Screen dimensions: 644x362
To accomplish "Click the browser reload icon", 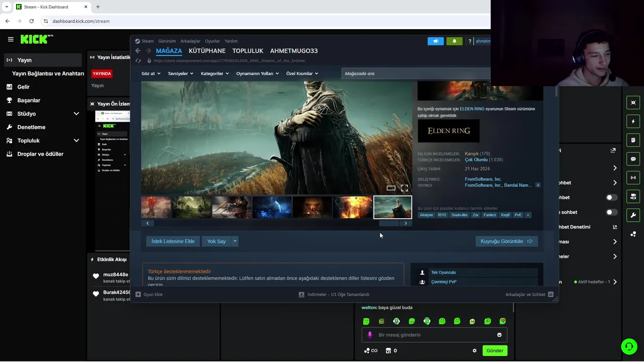I will pyautogui.click(x=32, y=21).
